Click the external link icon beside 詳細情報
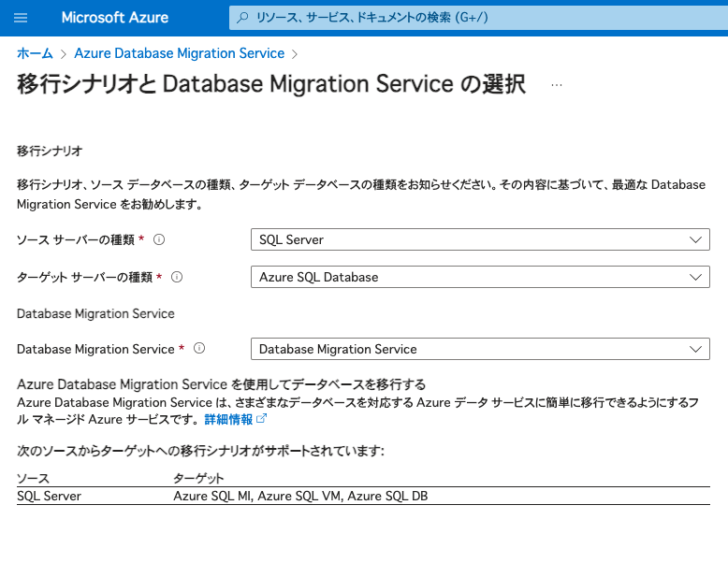Screen dimensions: 728x563 pos(261,419)
